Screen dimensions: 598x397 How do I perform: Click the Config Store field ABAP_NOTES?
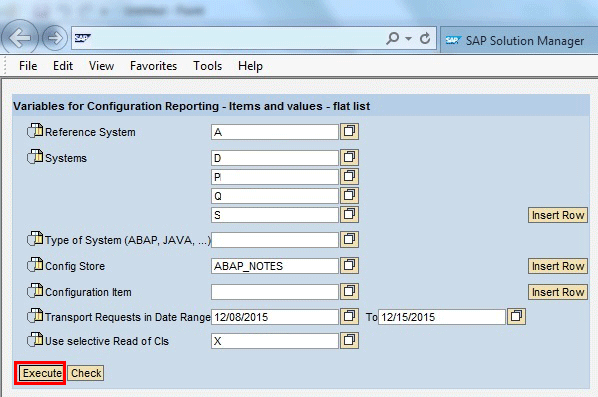[x=275, y=266]
